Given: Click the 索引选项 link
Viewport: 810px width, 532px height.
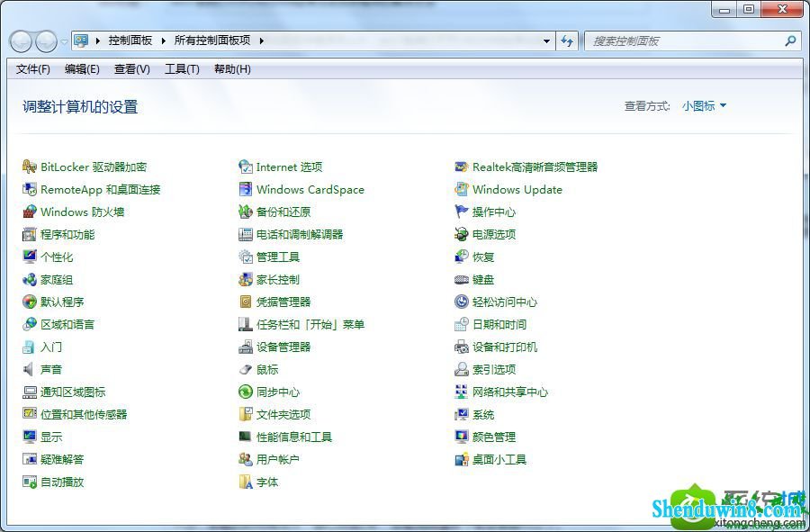Looking at the screenshot, I should [494, 369].
